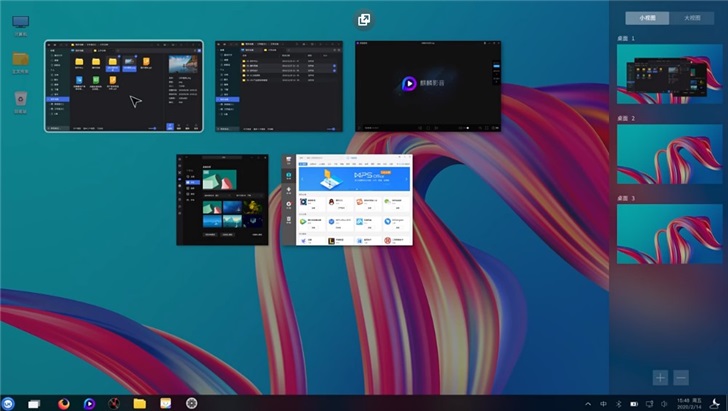The height and width of the screenshot is (411, 728).
Task: Switch to Desktop 3 thumbnail
Action: click(x=668, y=234)
